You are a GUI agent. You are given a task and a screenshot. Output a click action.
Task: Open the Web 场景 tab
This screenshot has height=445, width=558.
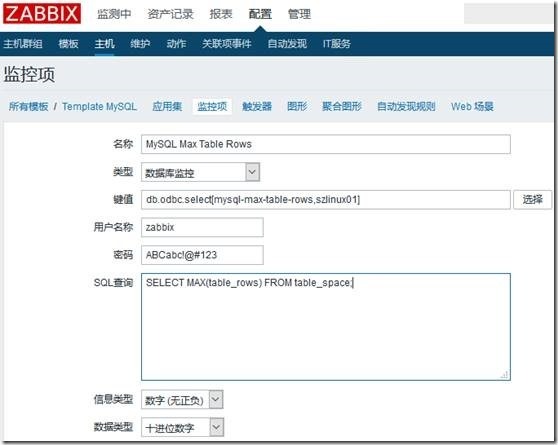[x=472, y=106]
